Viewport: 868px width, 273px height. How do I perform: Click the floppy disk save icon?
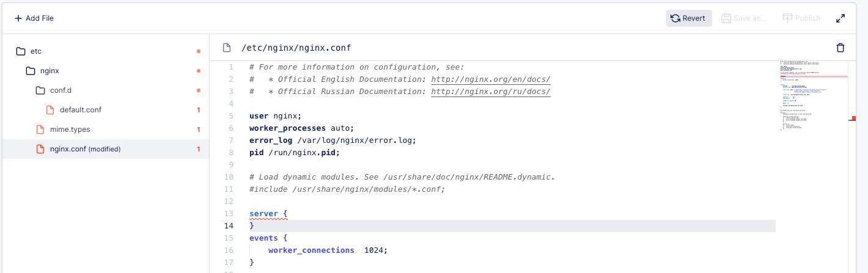(726, 18)
